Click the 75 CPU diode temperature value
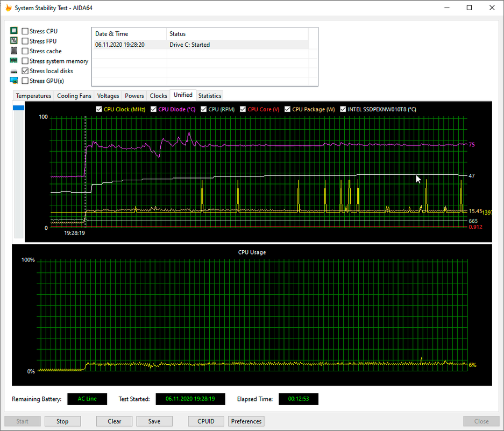Viewport: 504px width, 431px height. coord(472,145)
